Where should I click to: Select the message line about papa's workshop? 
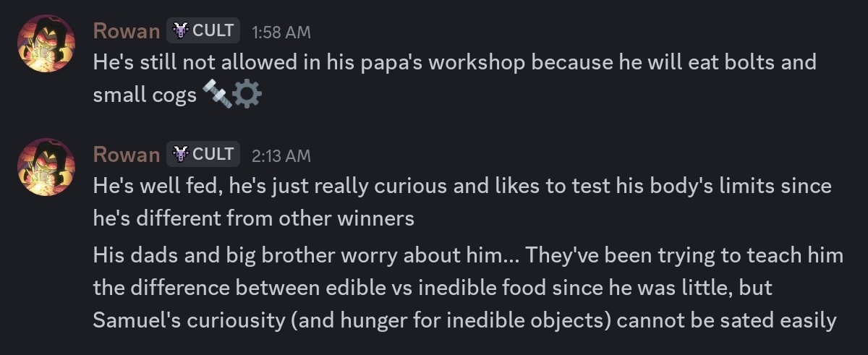tap(454, 62)
